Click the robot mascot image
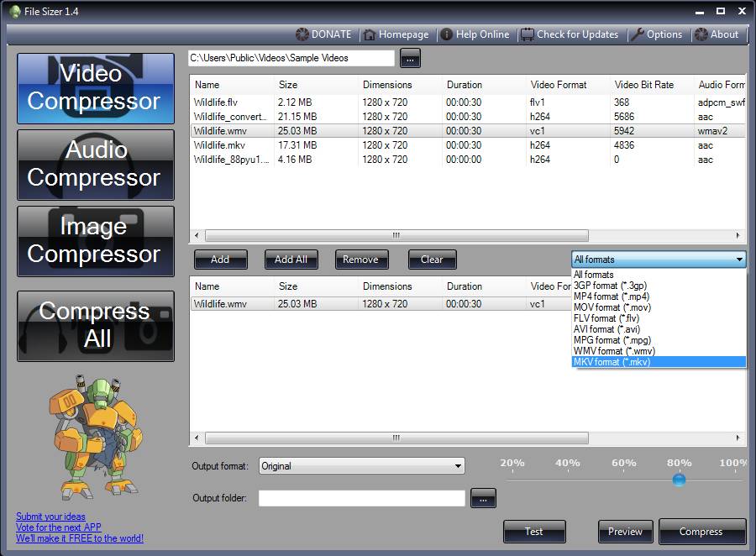 [x=96, y=437]
